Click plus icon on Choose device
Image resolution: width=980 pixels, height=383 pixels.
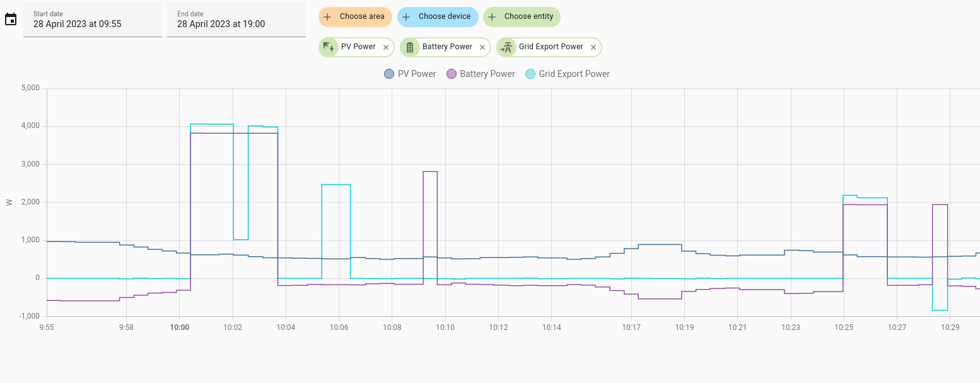click(x=406, y=17)
